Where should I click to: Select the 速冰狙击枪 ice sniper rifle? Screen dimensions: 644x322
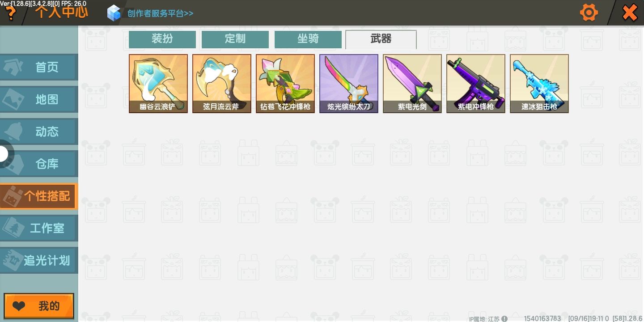click(x=539, y=84)
